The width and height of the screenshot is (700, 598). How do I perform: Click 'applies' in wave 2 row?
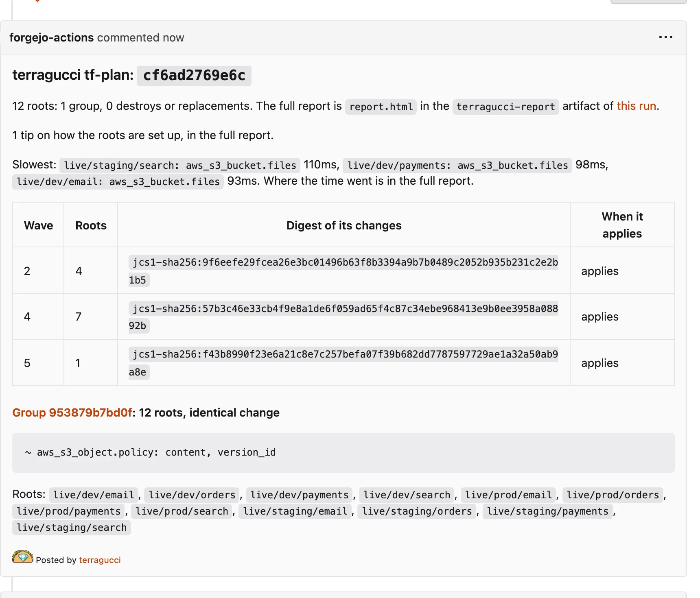tap(600, 271)
